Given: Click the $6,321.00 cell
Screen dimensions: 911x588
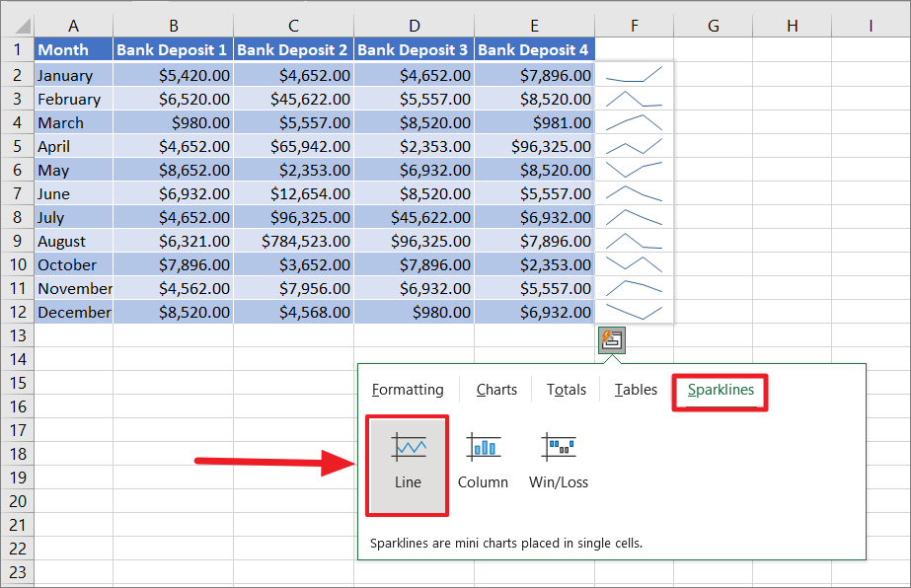Looking at the screenshot, I should 173,241.
